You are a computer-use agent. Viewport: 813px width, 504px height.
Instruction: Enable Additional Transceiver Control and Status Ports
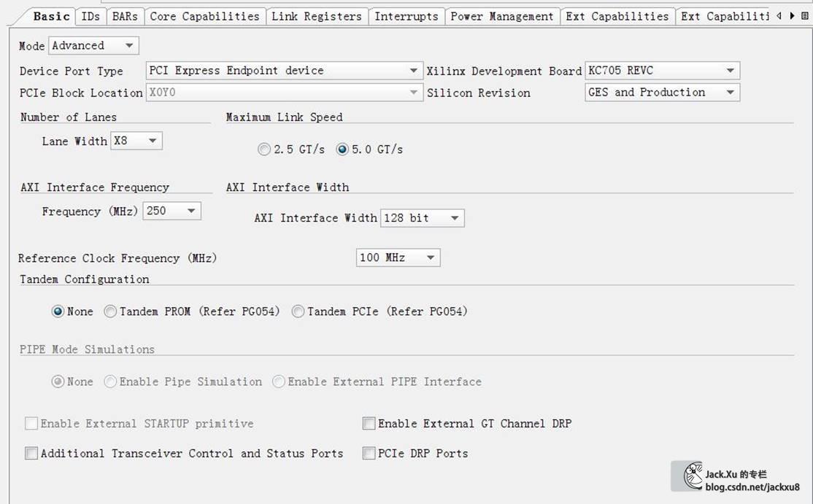(x=31, y=454)
